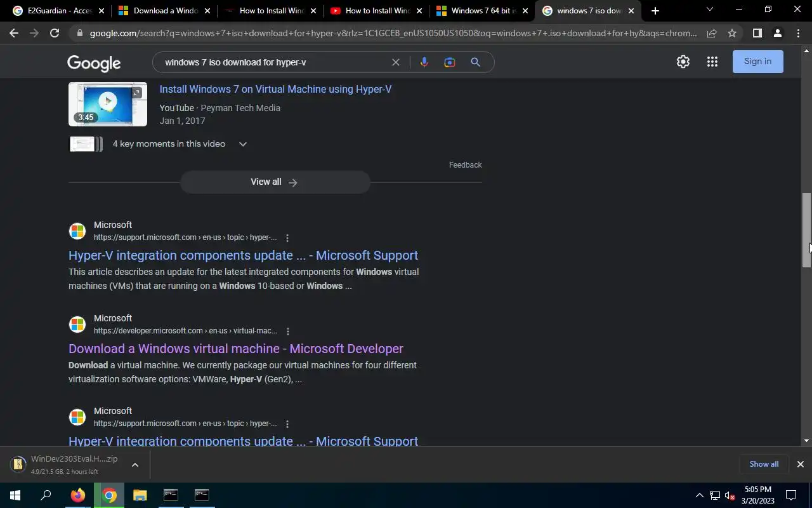Click the taskbar clock showing 5:05 PM
812x508 pixels.
[758, 495]
